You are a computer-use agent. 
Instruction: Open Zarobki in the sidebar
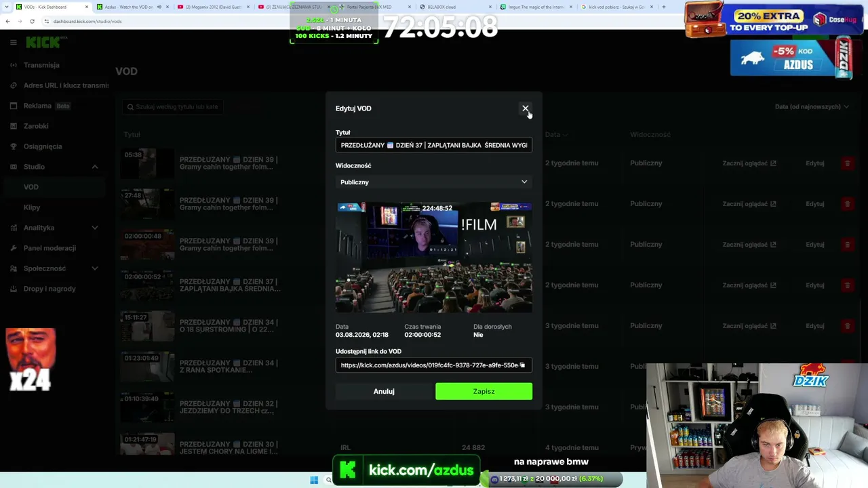36,126
